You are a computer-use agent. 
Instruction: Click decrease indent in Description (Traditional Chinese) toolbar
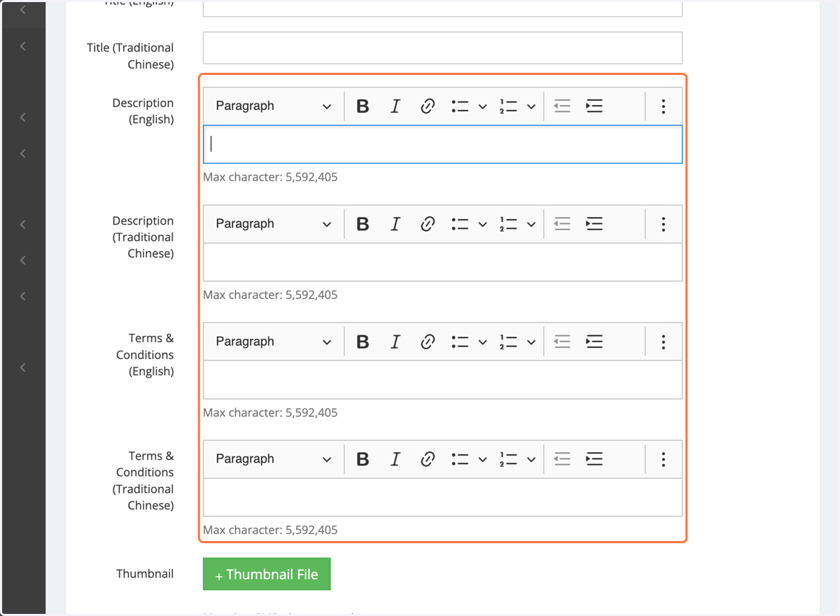point(562,224)
